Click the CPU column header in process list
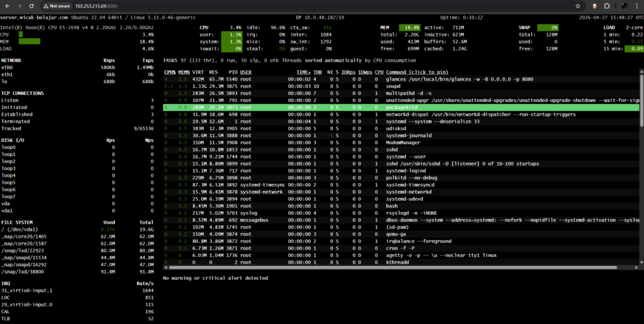Viewport: 644px width, 324px height. (379, 72)
